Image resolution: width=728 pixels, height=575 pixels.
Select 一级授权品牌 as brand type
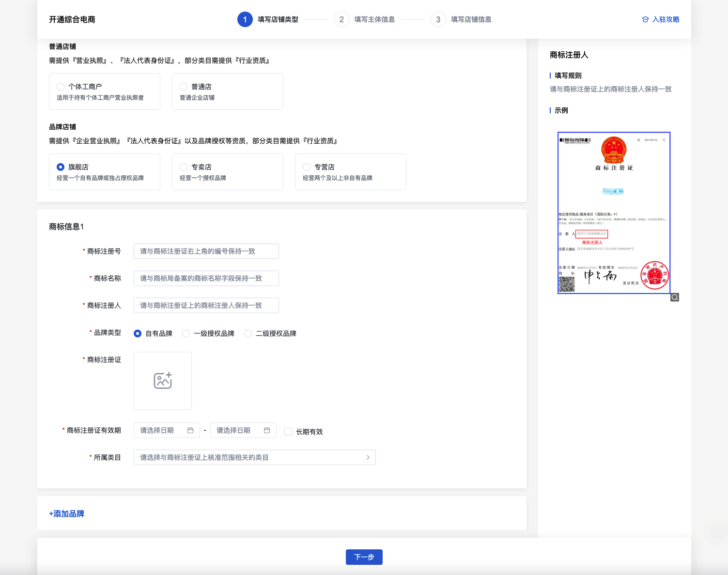pyautogui.click(x=186, y=333)
